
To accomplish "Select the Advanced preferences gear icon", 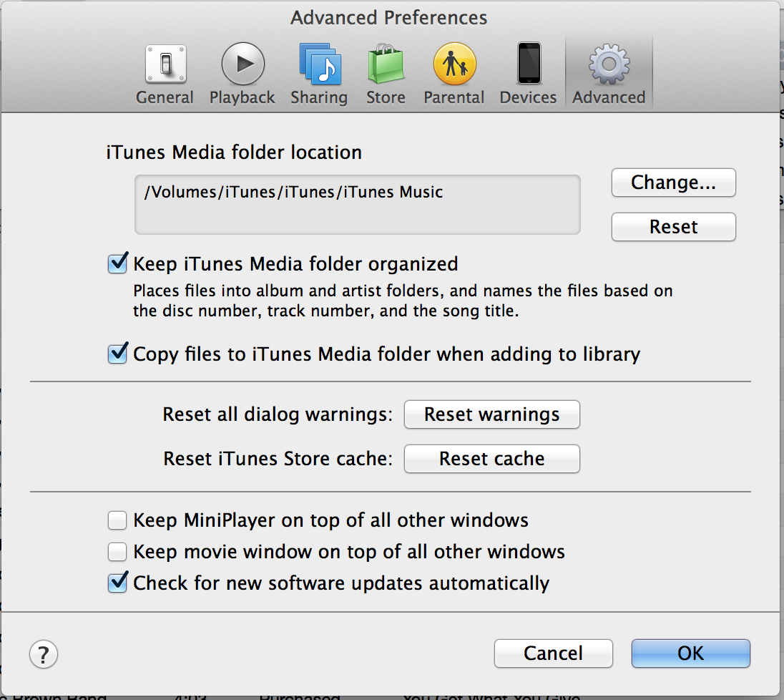I will (x=609, y=74).
